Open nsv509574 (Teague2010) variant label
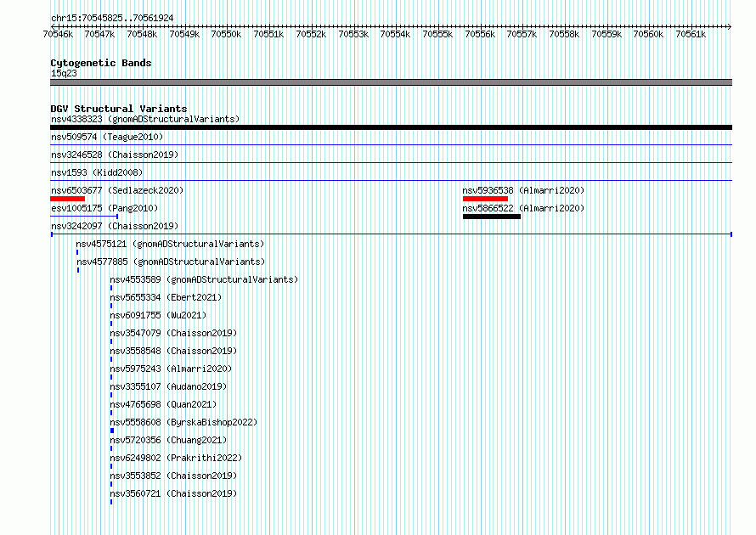The height and width of the screenshot is (535, 756). click(107, 137)
